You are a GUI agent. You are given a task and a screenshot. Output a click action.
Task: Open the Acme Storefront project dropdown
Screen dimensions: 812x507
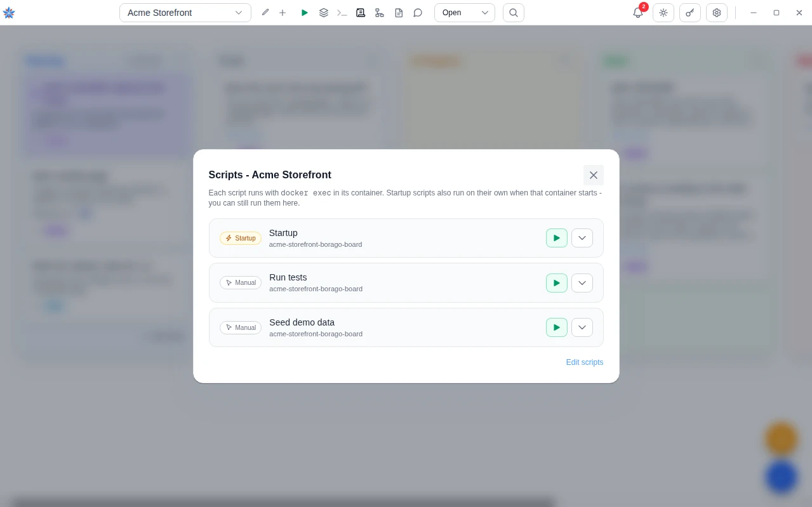185,13
